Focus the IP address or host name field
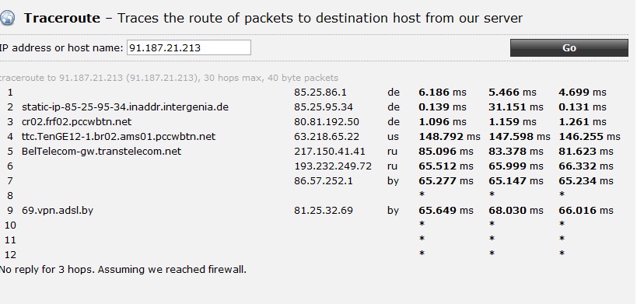The height and width of the screenshot is (304, 644). click(189, 47)
